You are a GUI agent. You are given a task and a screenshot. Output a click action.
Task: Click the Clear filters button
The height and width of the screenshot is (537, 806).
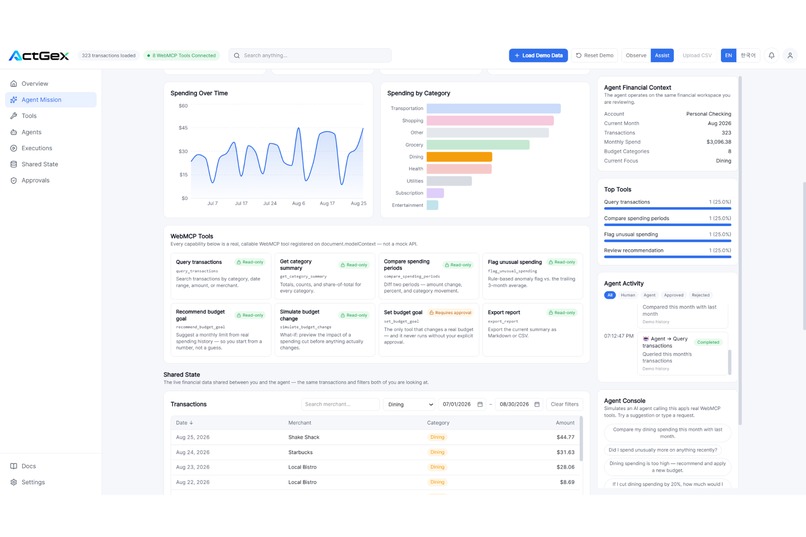(x=564, y=404)
